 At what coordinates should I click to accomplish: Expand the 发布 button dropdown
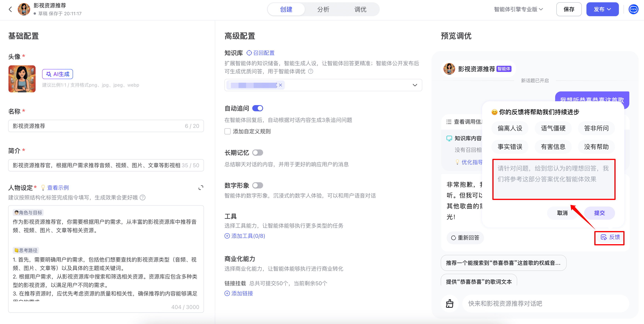[x=609, y=9]
